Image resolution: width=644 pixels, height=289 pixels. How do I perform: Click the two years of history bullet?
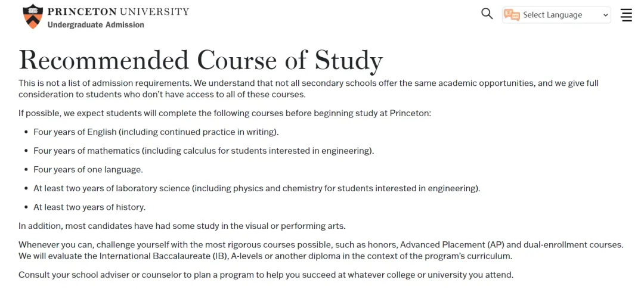89,207
